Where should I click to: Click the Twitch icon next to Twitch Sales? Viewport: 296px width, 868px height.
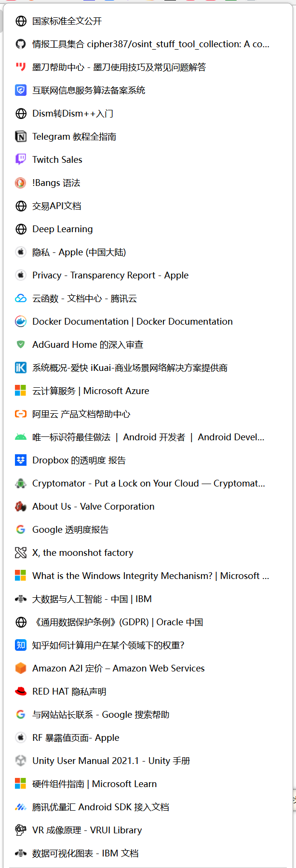pos(21,159)
